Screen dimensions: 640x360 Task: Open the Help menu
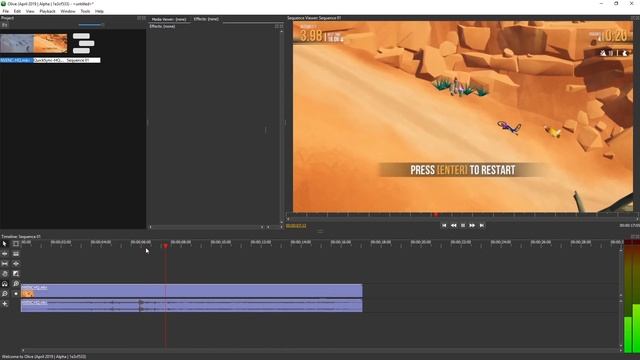click(99, 11)
